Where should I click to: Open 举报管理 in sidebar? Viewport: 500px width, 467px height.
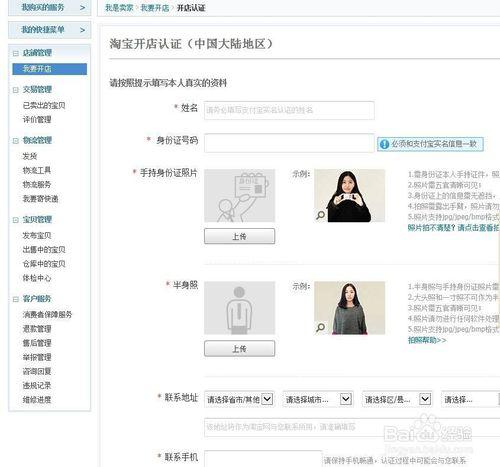coord(37,357)
